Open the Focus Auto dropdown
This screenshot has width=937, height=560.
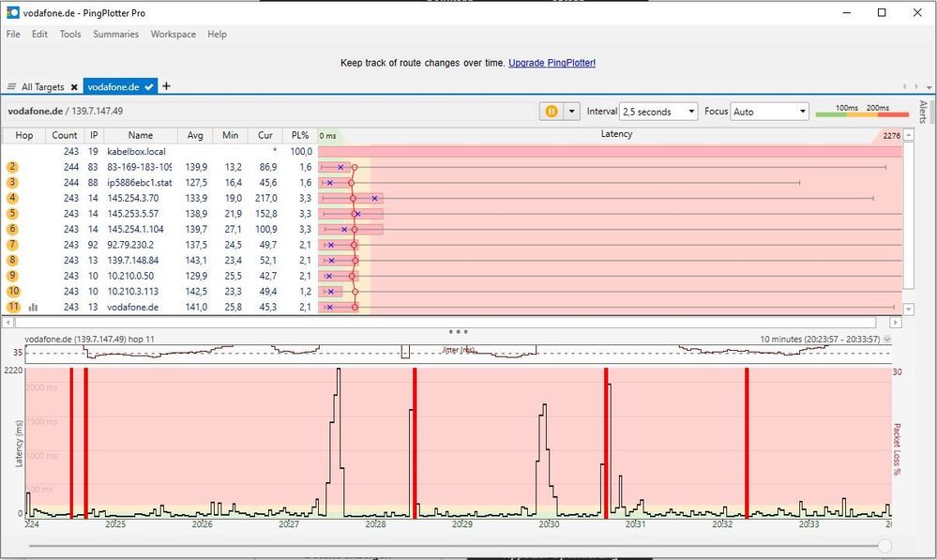pyautogui.click(x=770, y=112)
